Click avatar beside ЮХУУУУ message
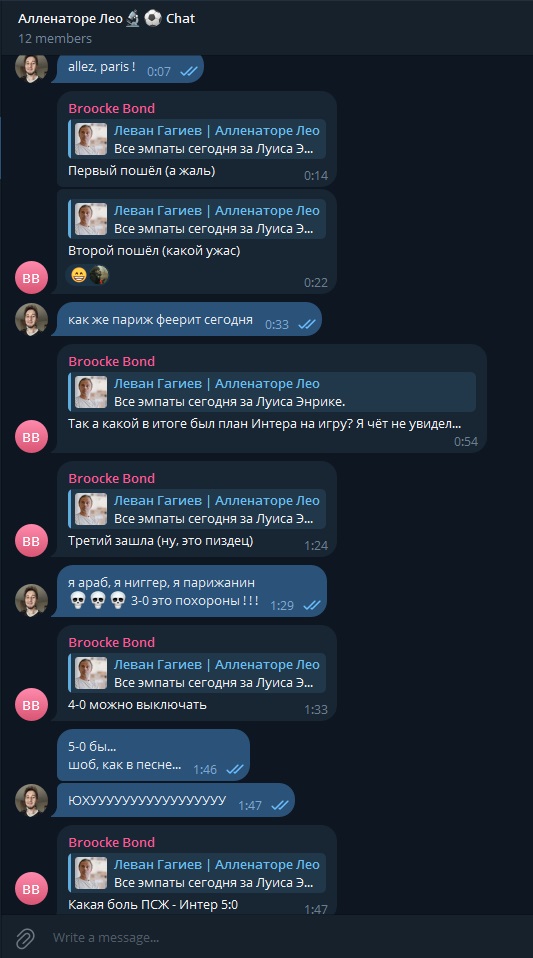This screenshot has width=533, height=958. (x=31, y=800)
